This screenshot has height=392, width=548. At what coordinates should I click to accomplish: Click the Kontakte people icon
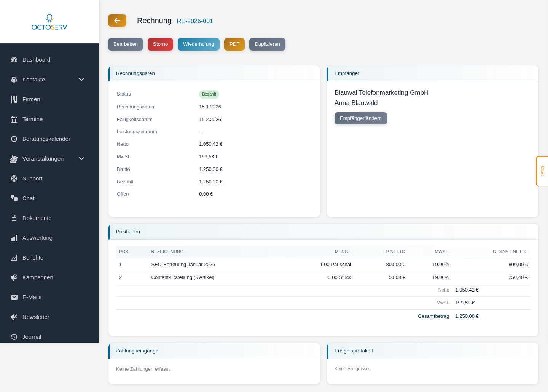(14, 80)
